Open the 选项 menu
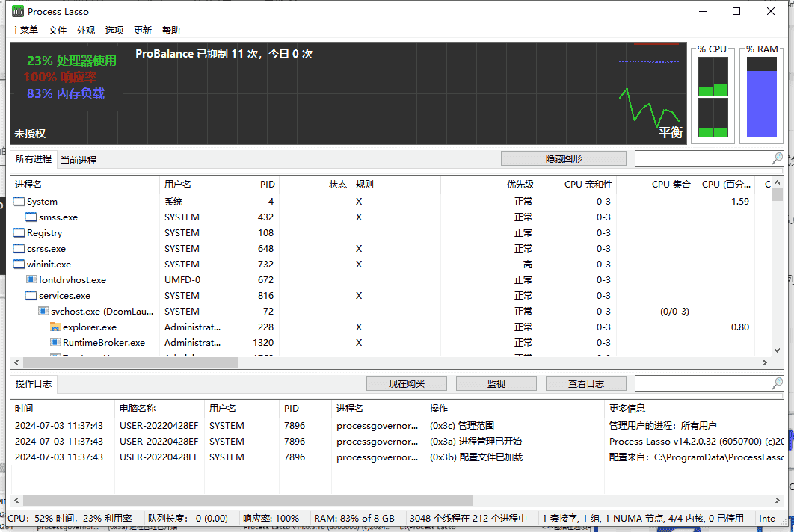The width and height of the screenshot is (794, 532). point(114,31)
